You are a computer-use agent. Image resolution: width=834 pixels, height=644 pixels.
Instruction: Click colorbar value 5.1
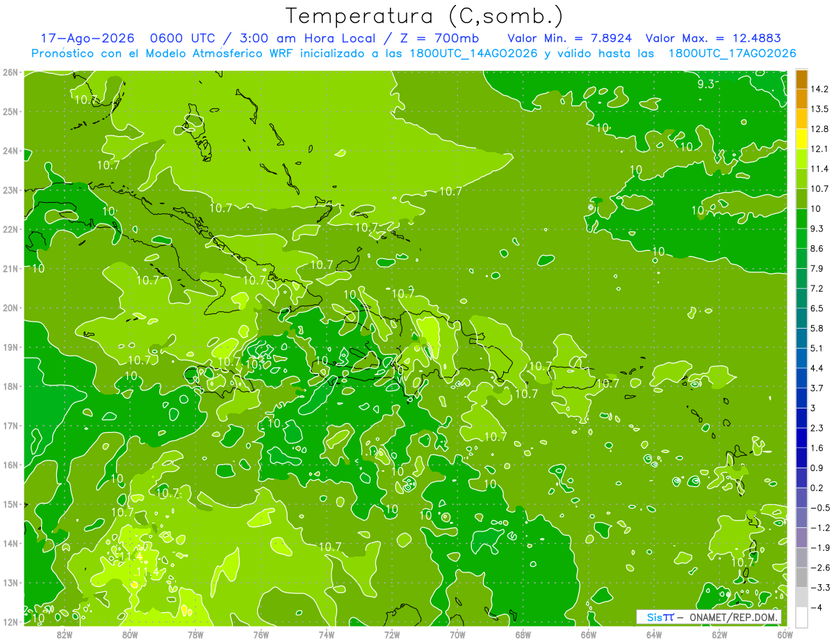(817, 348)
